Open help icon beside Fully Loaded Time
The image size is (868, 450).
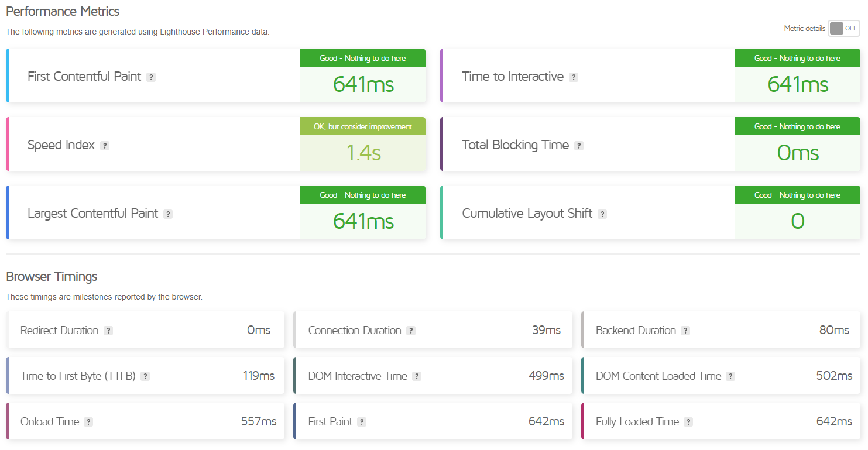coord(688,422)
